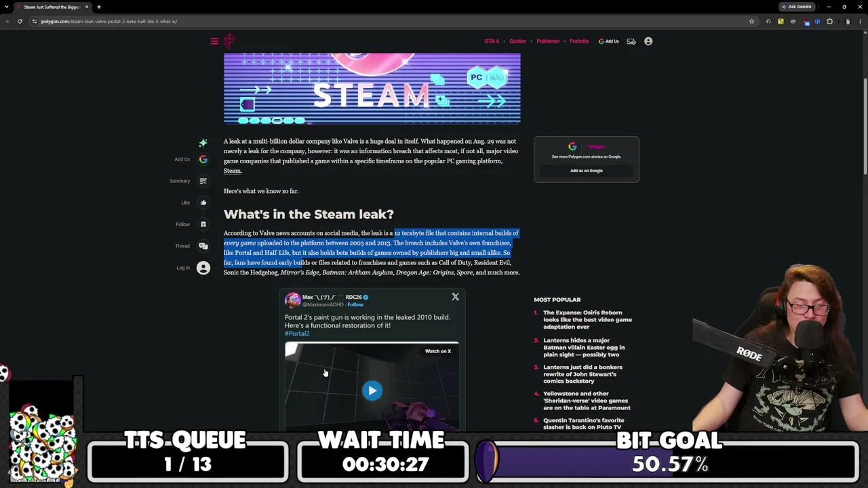Click the glasses extension icon in toolbar
The width and height of the screenshot is (868, 488).
tap(793, 21)
